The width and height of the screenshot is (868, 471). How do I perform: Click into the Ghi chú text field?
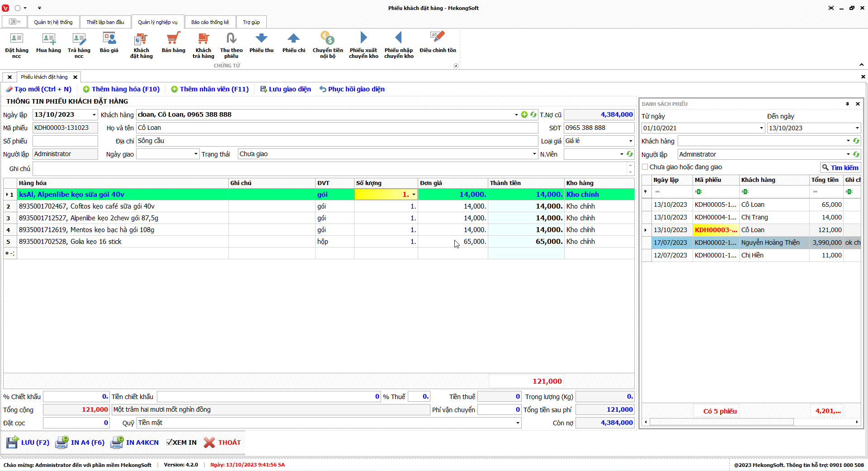tap(330, 169)
